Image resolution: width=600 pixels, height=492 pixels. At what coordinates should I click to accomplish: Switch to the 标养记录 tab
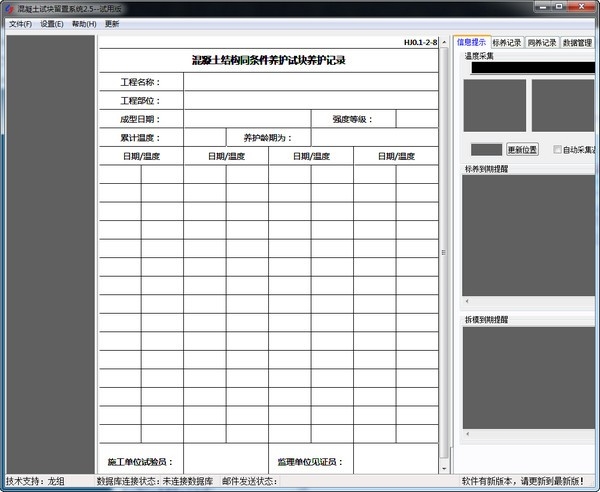(x=507, y=43)
